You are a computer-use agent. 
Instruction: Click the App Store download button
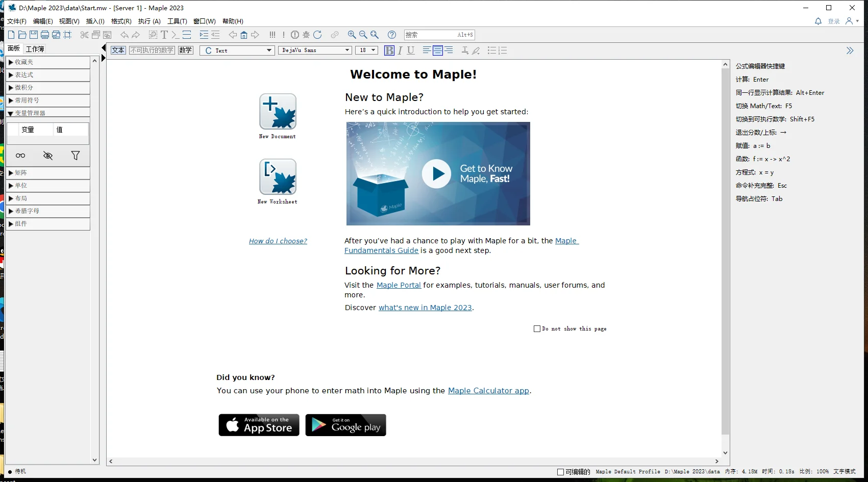(259, 425)
